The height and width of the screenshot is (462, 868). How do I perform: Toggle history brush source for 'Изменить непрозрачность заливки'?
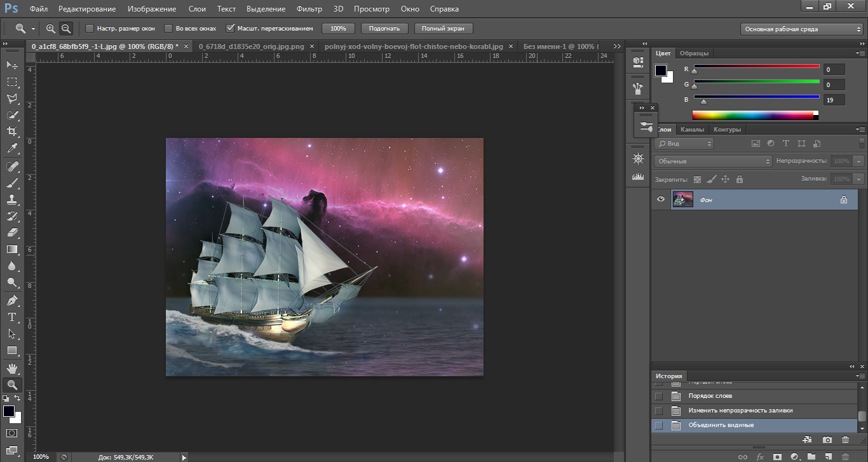pyautogui.click(x=659, y=411)
